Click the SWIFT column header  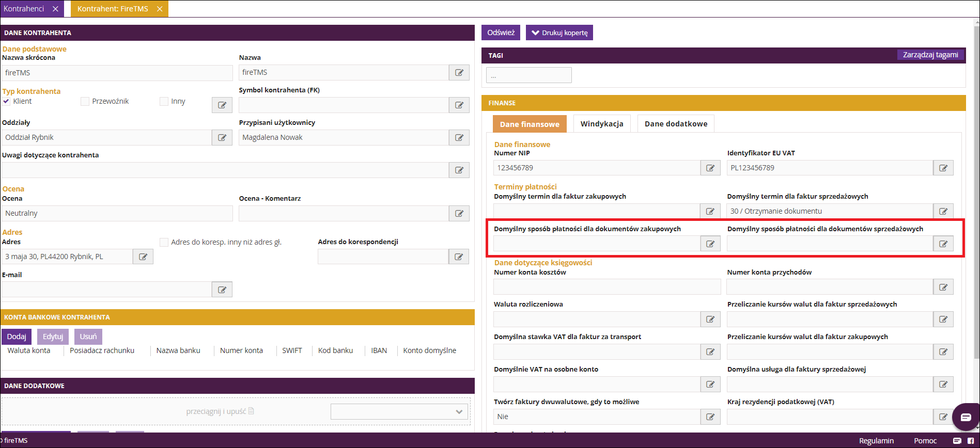[x=292, y=350]
